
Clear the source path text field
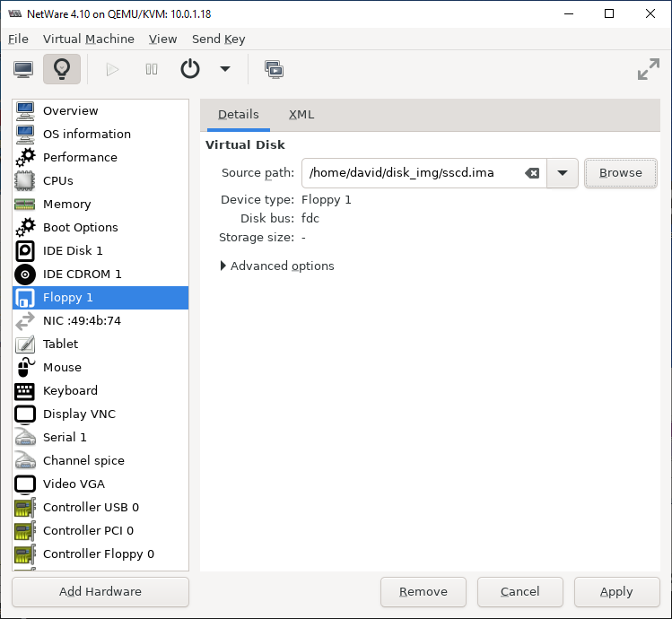click(x=532, y=173)
